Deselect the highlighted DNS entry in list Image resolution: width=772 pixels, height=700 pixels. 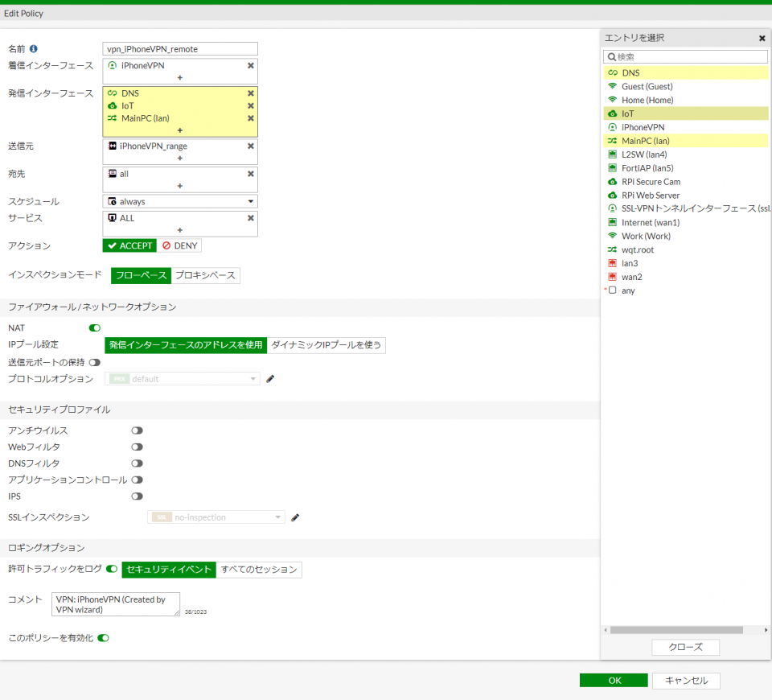[685, 73]
